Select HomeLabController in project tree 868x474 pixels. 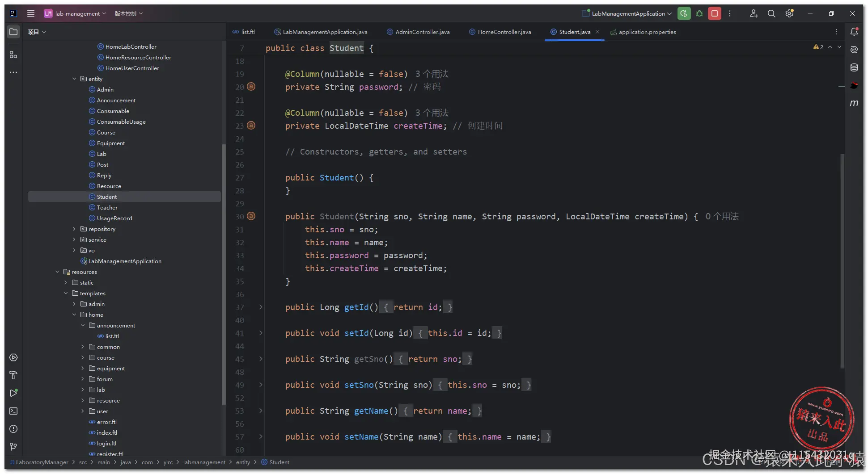[131, 46]
